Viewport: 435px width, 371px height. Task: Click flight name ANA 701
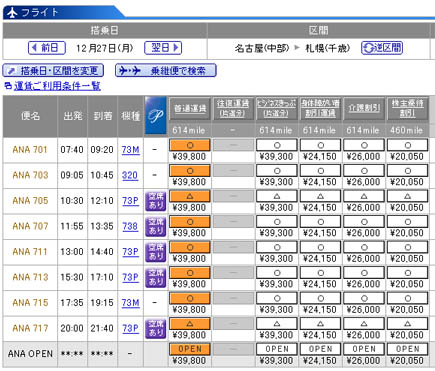[30, 150]
